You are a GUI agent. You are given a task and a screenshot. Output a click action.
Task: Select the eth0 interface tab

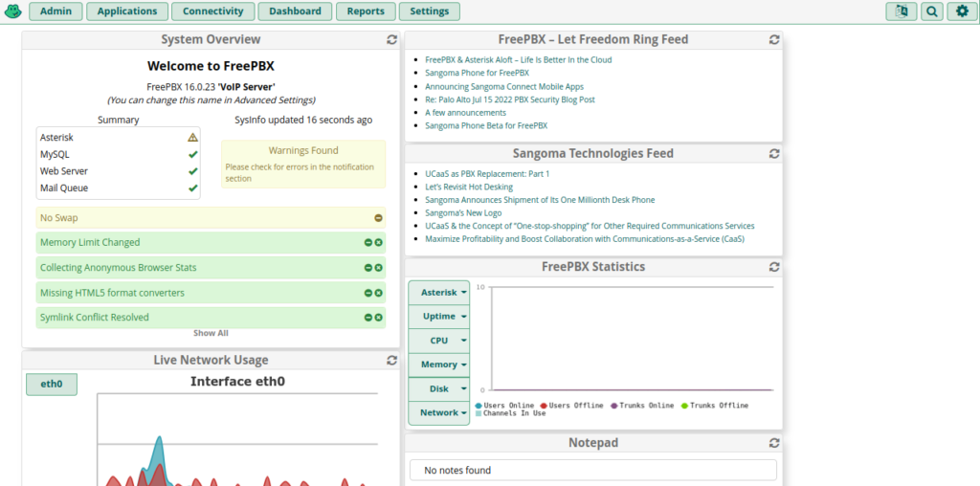(x=52, y=384)
